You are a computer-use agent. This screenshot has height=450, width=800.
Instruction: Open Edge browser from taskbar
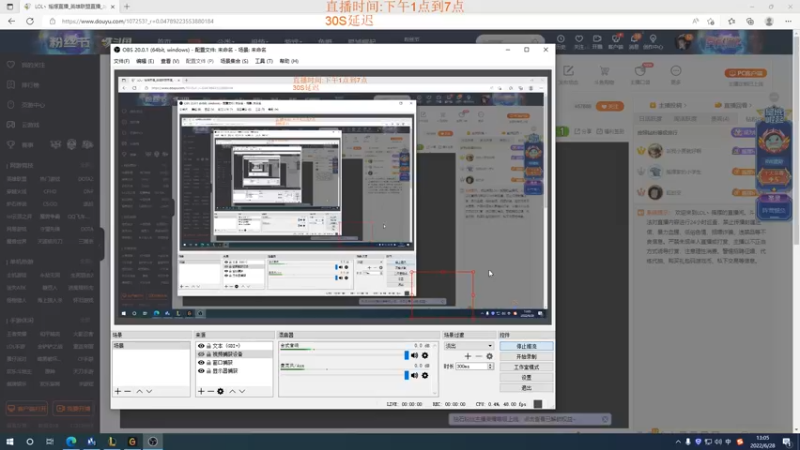(71, 441)
